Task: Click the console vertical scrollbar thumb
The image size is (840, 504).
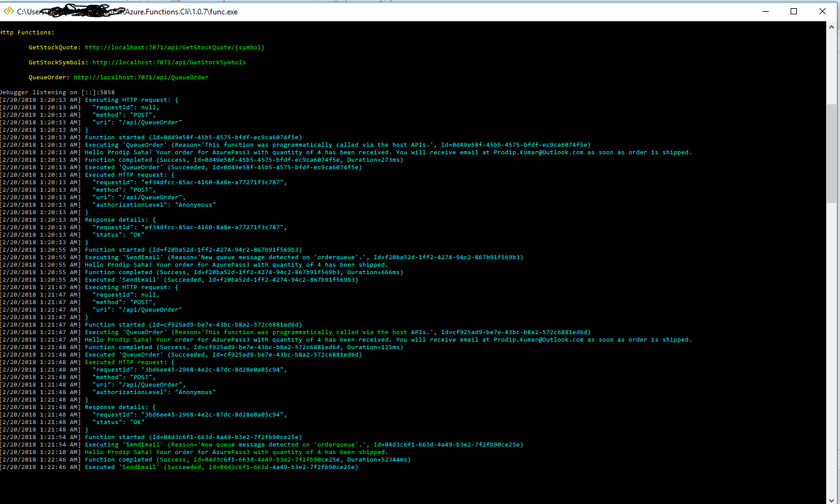Action: [x=831, y=153]
